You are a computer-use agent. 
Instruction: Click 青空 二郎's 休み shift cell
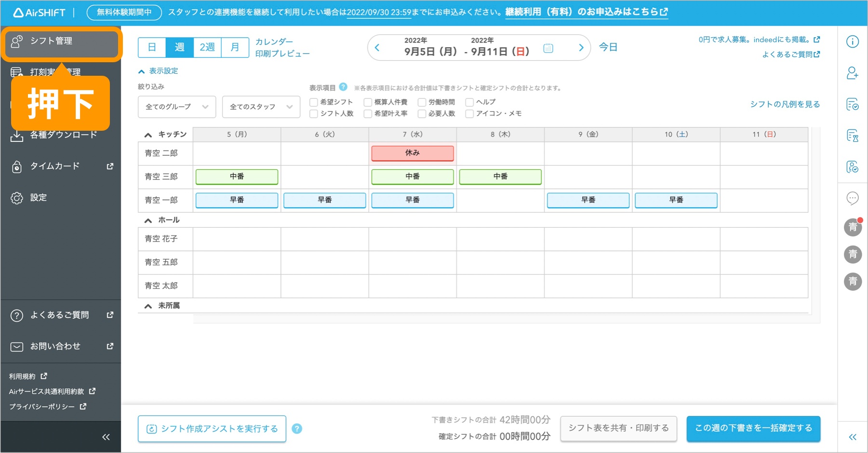pyautogui.click(x=412, y=153)
